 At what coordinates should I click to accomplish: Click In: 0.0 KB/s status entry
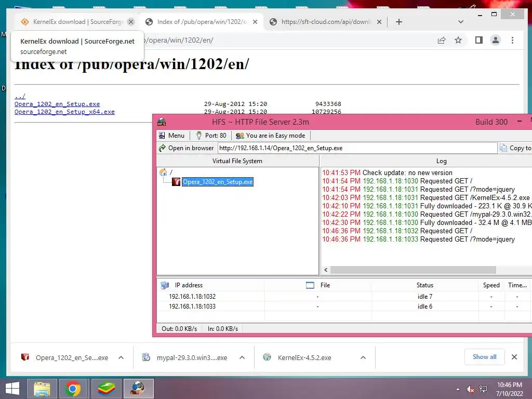click(x=223, y=329)
